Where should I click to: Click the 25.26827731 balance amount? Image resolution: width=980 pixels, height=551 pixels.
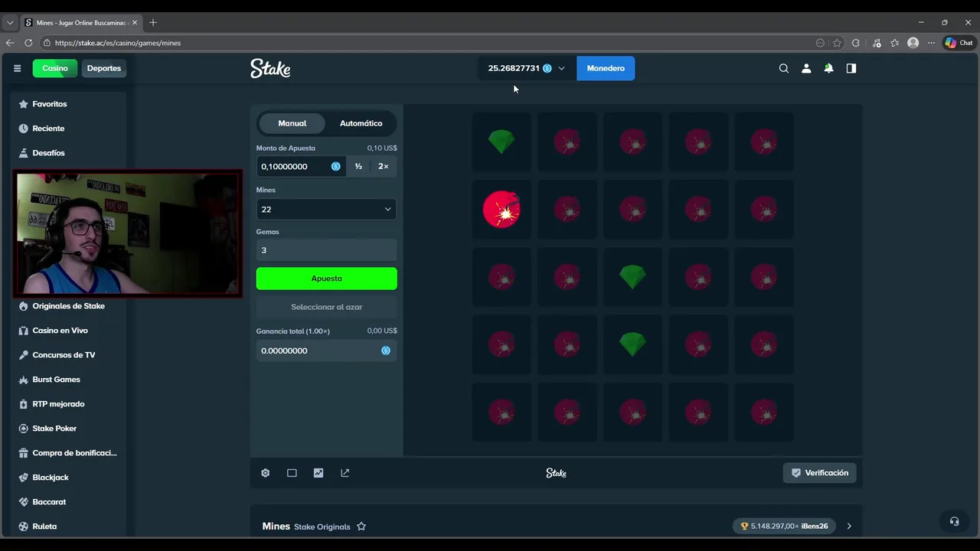[514, 68]
